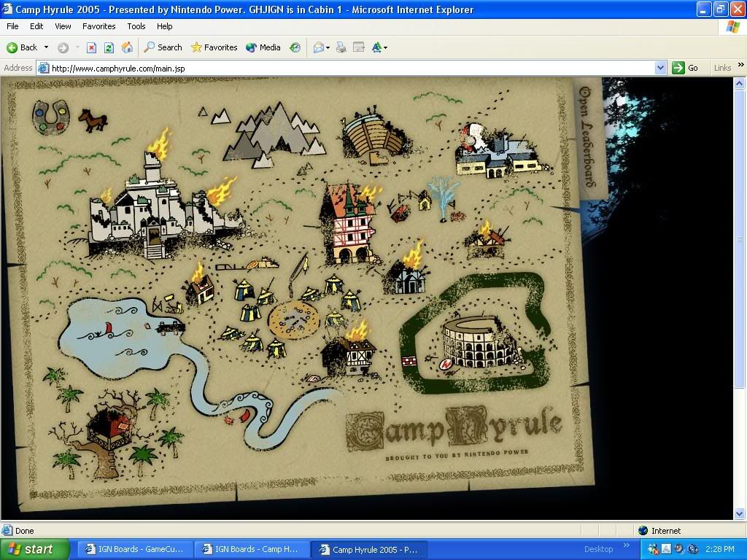Click the horseshoe with colored gems icon
This screenshot has width=747, height=560.
point(50,117)
